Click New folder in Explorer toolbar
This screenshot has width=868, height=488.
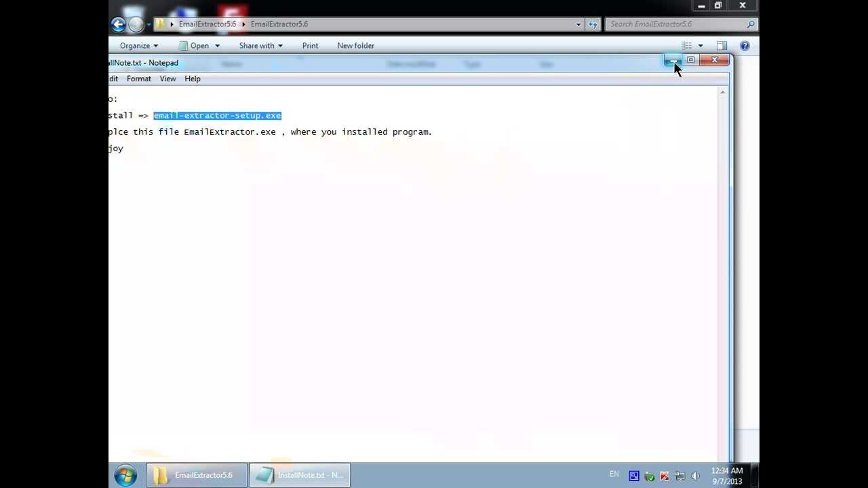(355, 45)
